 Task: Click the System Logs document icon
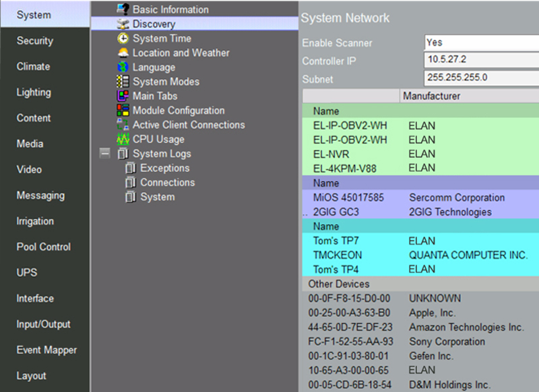coord(123,154)
